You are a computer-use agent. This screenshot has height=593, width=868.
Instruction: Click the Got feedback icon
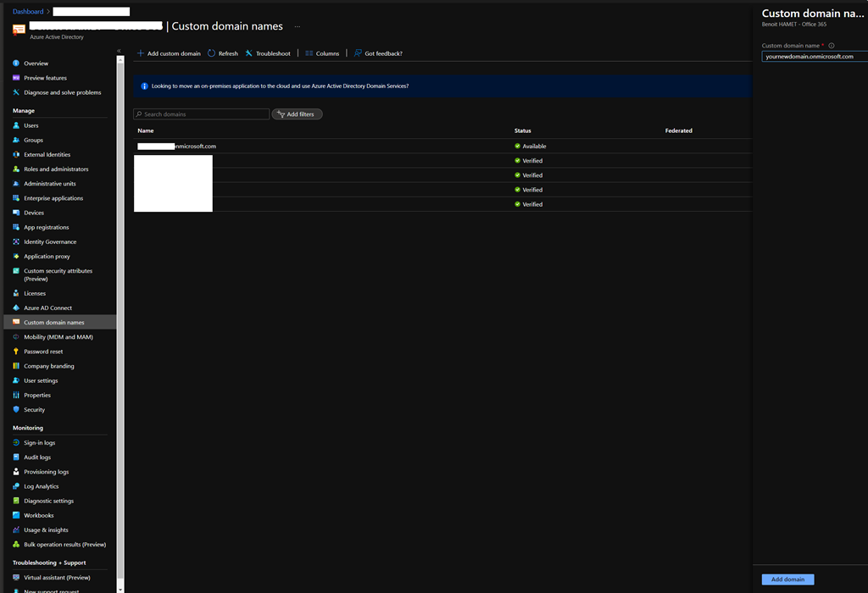point(359,53)
